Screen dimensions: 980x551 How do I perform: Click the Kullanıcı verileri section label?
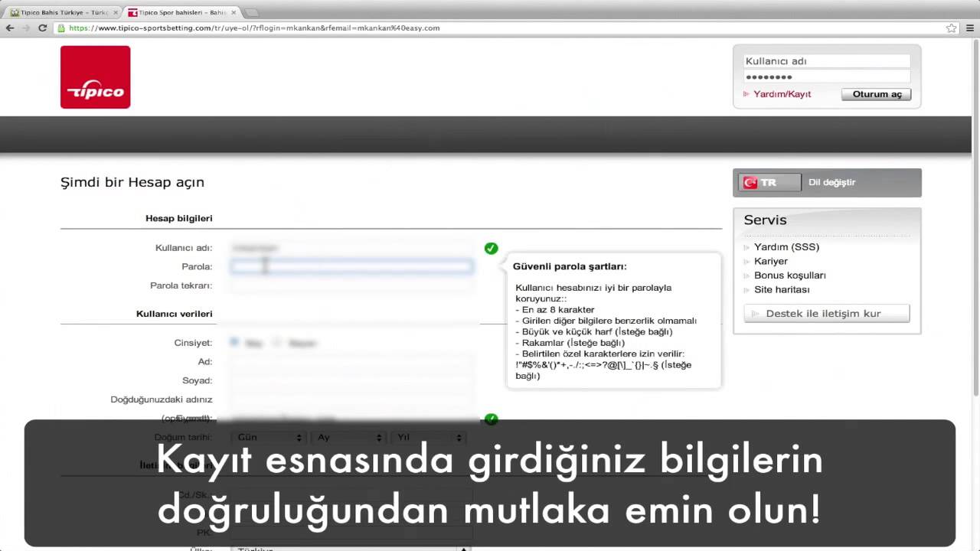tap(175, 314)
